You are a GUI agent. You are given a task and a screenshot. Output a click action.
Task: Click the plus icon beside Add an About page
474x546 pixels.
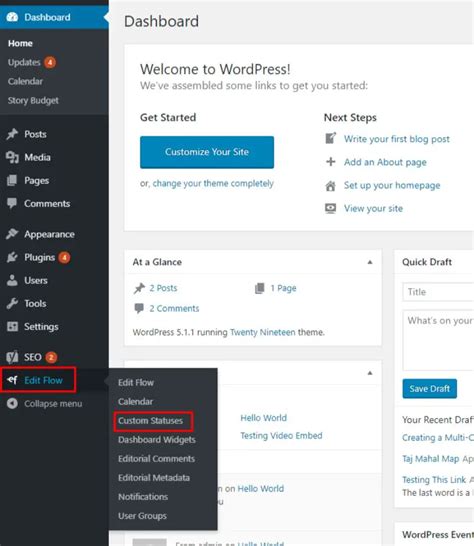331,162
